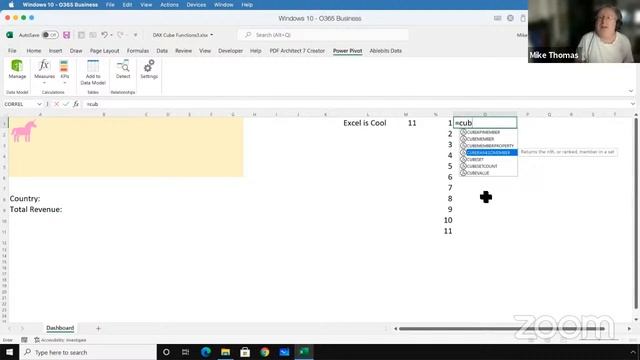Open Microsoft Store from taskbar
The image size is (640, 360).
pyautogui.click(x=245, y=352)
